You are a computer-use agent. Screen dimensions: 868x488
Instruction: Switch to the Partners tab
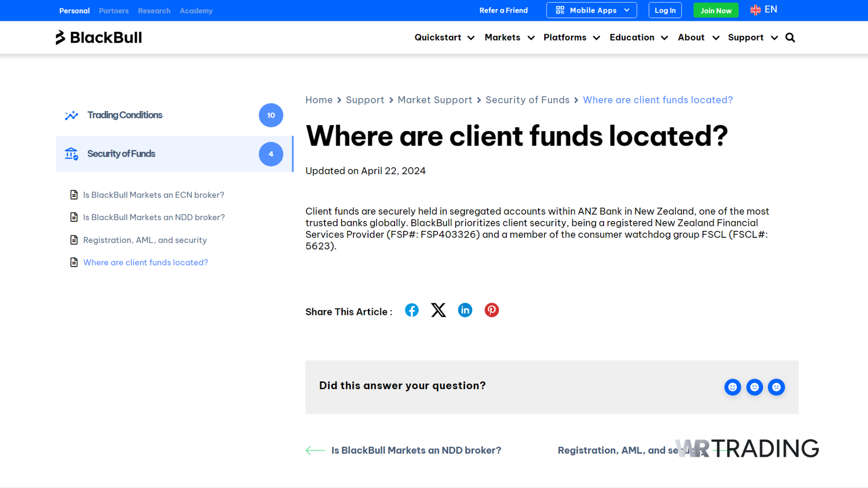pos(114,11)
